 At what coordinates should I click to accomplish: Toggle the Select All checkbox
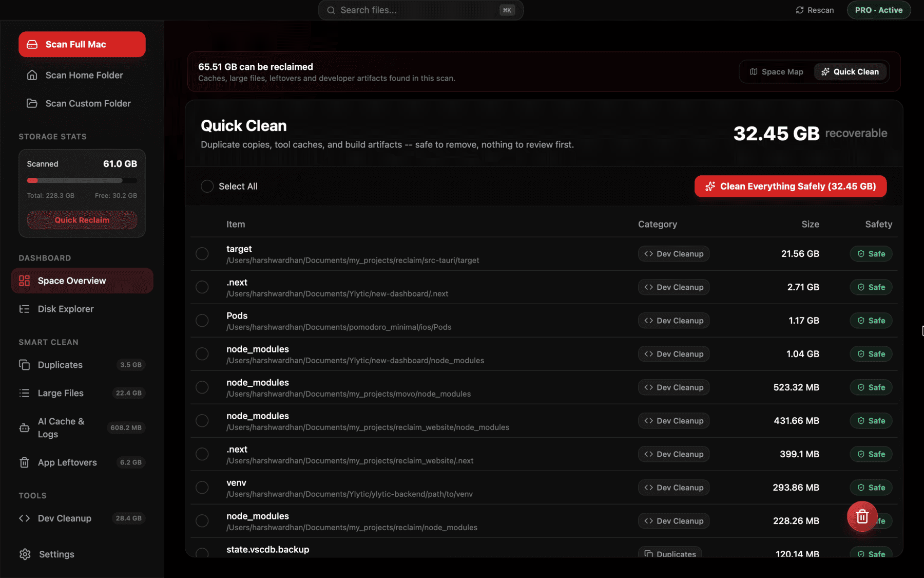click(207, 186)
